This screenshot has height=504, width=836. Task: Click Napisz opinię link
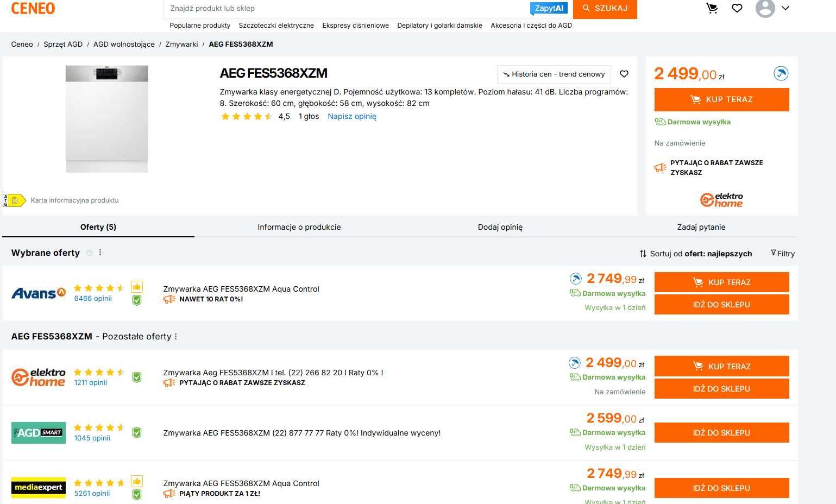[352, 116]
